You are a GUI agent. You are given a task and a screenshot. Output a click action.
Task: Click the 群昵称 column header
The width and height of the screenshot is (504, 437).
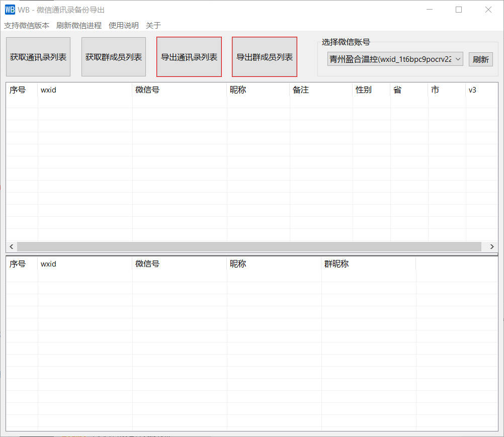pos(368,264)
